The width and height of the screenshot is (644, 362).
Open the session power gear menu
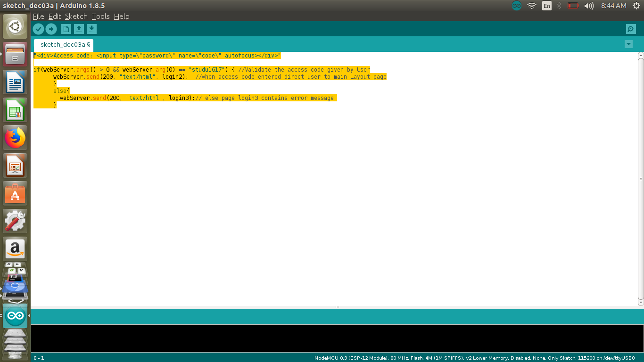[x=636, y=6]
